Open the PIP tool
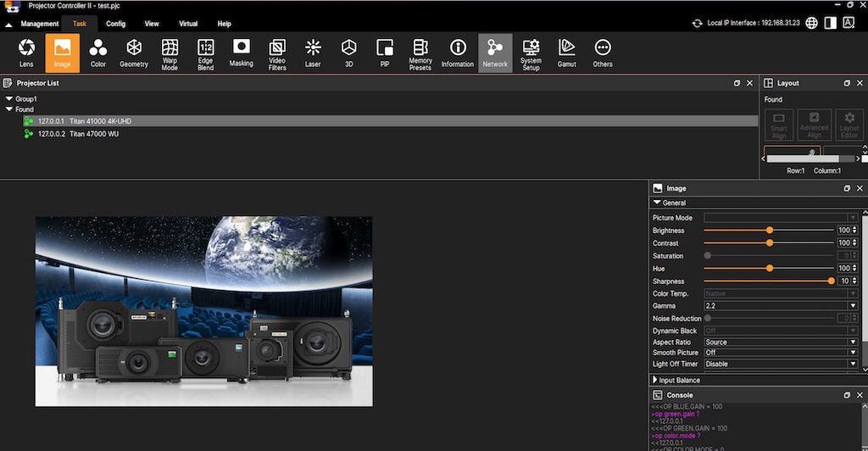Image resolution: width=868 pixels, height=451 pixels. [x=385, y=53]
